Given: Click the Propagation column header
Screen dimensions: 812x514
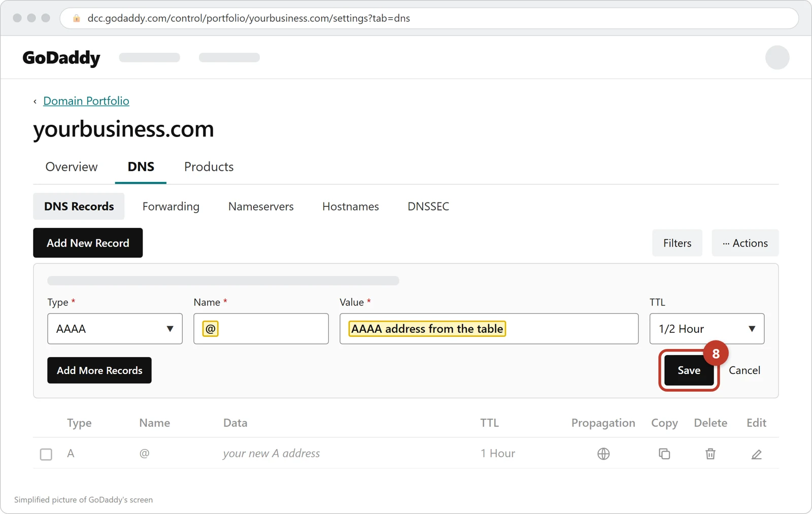Looking at the screenshot, I should (603, 423).
